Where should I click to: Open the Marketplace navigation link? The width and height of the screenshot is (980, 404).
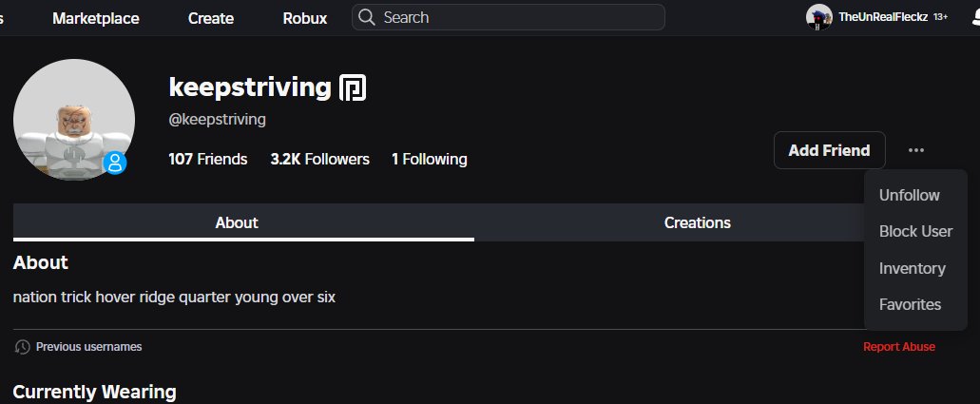96,18
